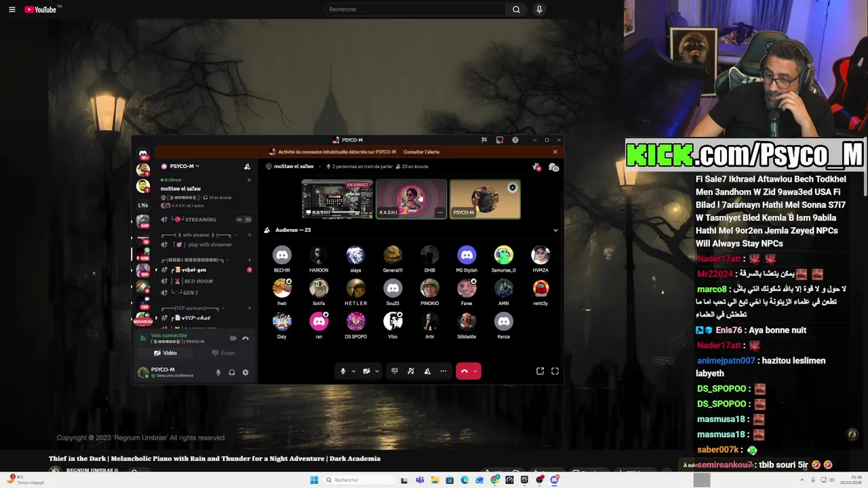Join the RED ROOM voice channel
Image resolution: width=868 pixels, height=488 pixels.
203,281
